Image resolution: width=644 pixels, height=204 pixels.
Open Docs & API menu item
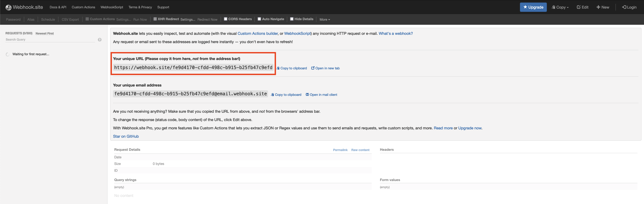(x=58, y=7)
